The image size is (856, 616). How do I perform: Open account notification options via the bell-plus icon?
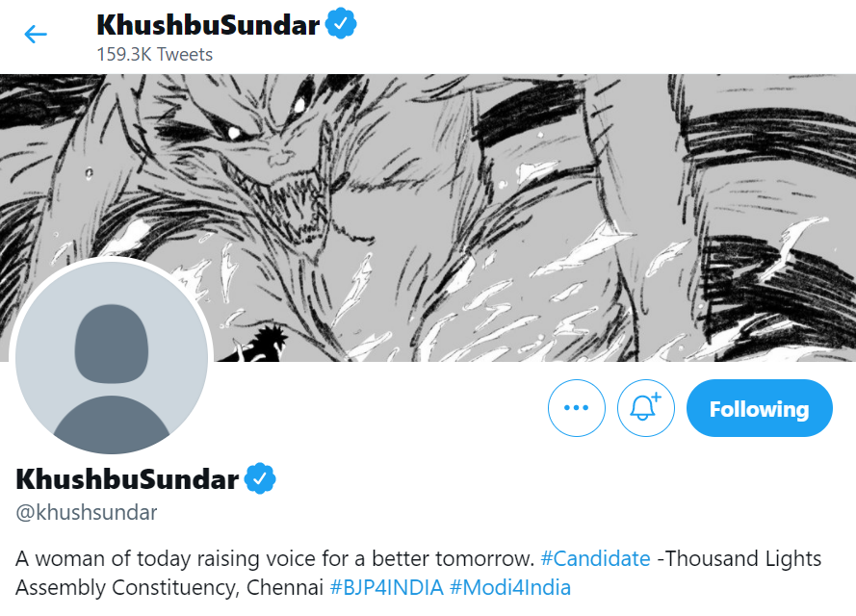645,408
